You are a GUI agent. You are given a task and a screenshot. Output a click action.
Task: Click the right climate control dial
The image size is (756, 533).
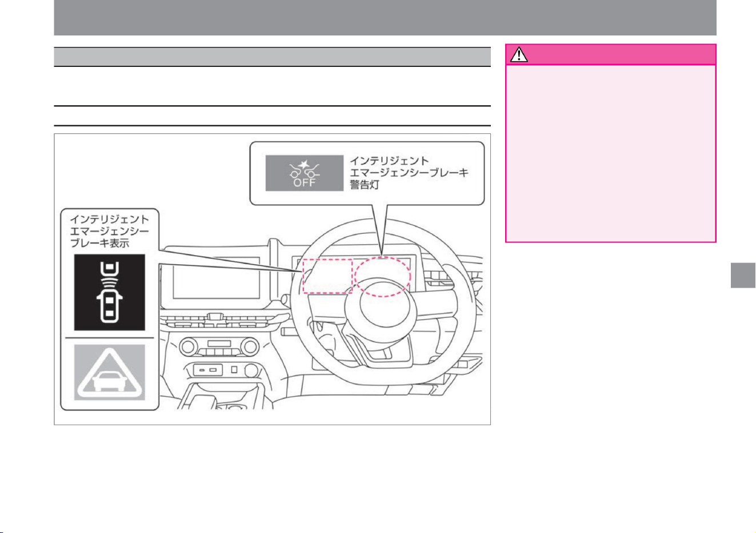pos(251,347)
